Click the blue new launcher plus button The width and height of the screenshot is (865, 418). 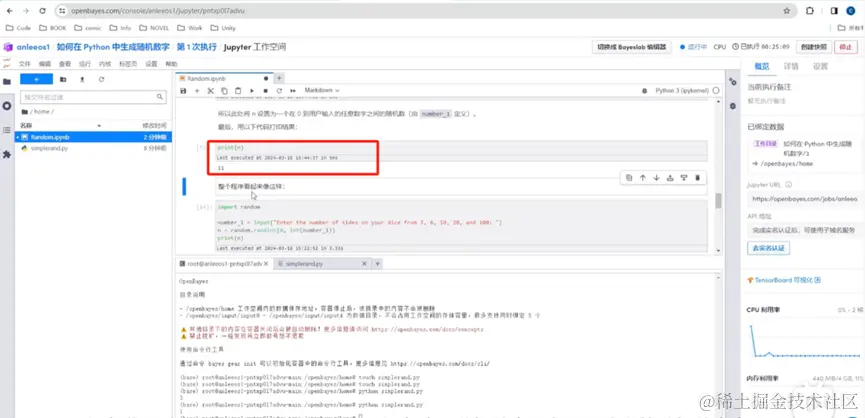[x=36, y=79]
